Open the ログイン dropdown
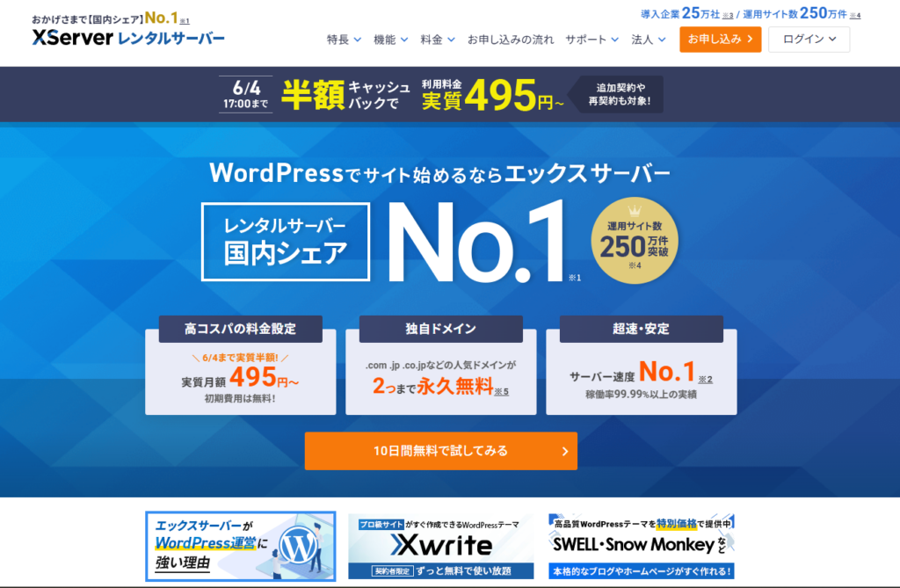This screenshot has width=900, height=588. pyautogui.click(x=809, y=39)
